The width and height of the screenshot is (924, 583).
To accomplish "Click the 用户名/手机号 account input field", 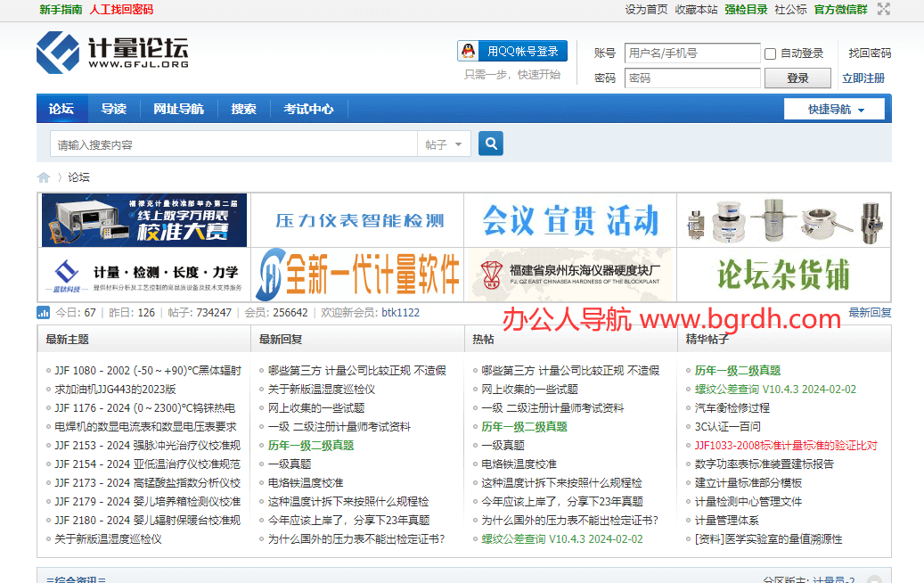I will tap(691, 53).
